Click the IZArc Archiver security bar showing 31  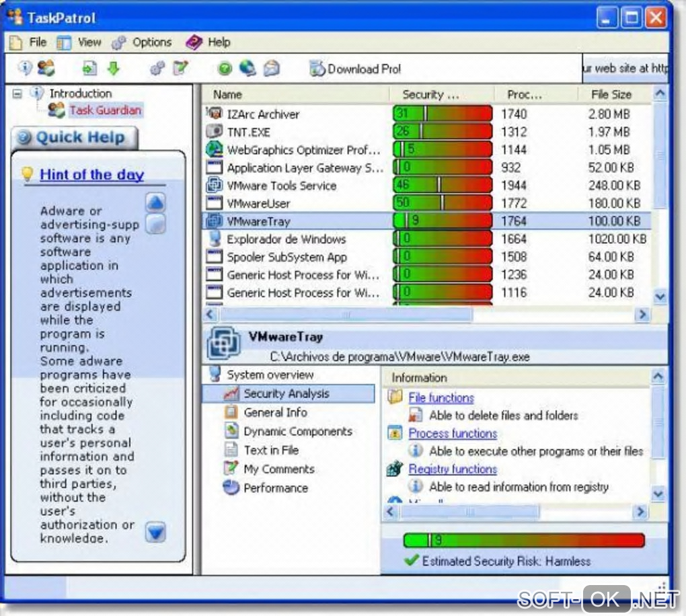(443, 114)
